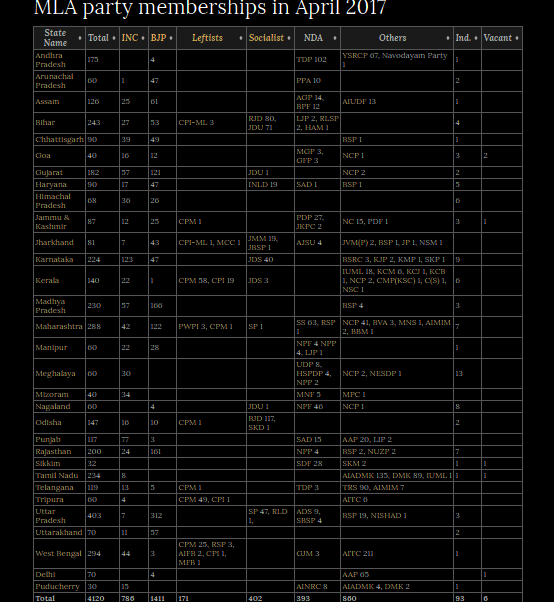Sort table by Socialist column
This screenshot has height=602, width=554.
click(270, 38)
